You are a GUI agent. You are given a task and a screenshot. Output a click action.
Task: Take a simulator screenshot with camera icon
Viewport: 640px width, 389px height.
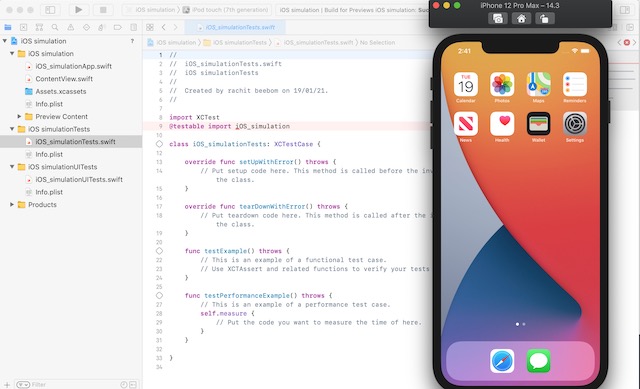(x=498, y=18)
